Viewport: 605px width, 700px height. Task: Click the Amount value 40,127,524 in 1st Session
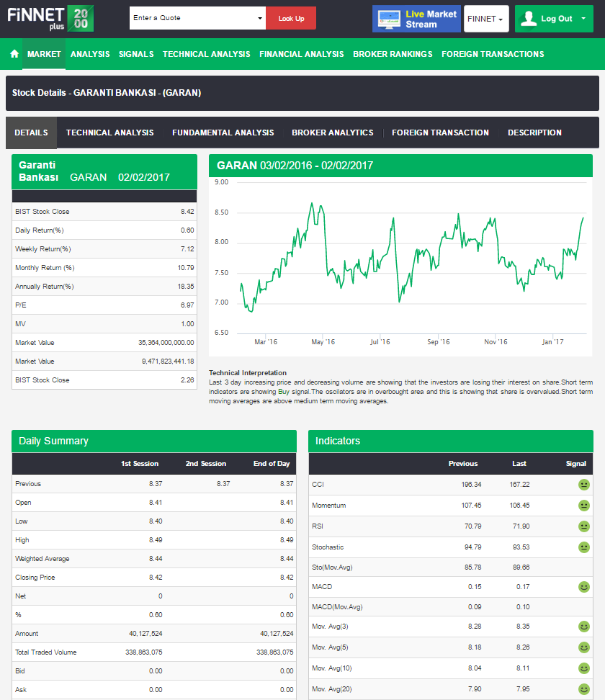145,634
